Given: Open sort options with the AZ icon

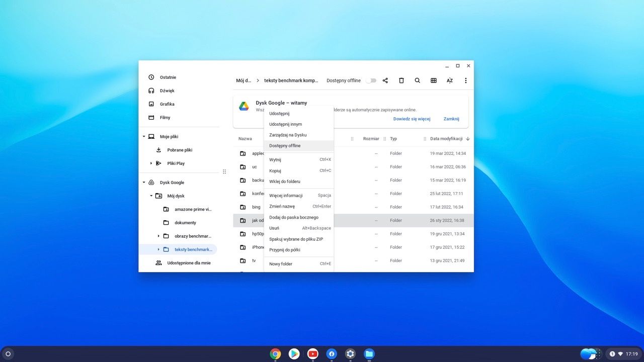Looking at the screenshot, I should tap(450, 80).
